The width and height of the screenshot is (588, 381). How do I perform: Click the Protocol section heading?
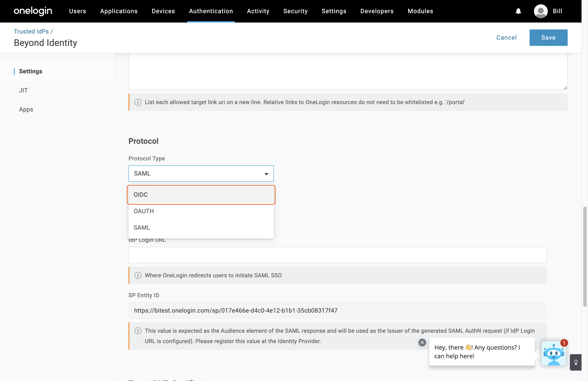coord(143,141)
